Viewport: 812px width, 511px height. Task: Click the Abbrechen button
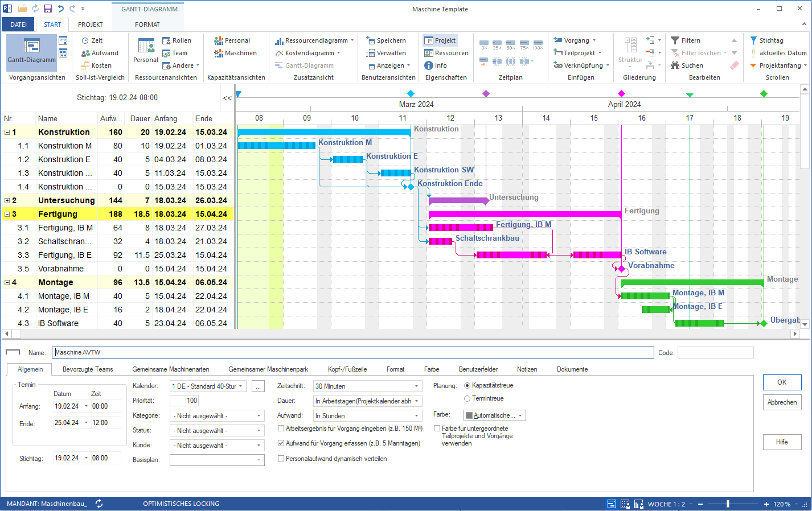tap(782, 402)
